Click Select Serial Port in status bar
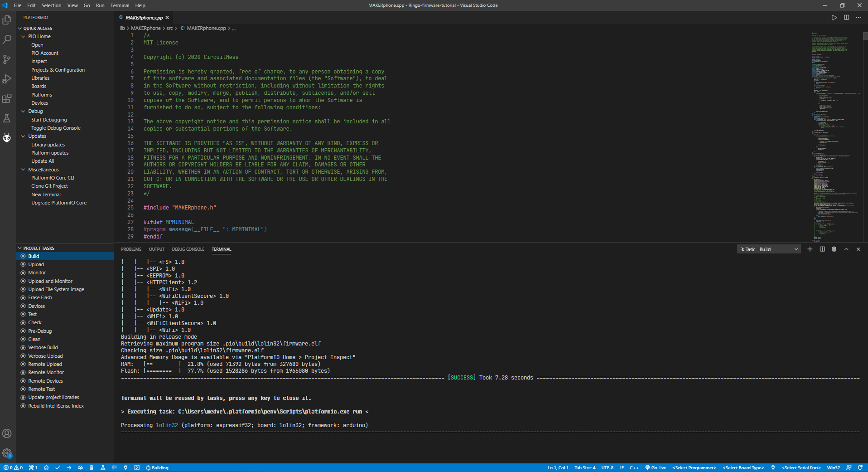The image size is (868, 472). (x=801, y=467)
